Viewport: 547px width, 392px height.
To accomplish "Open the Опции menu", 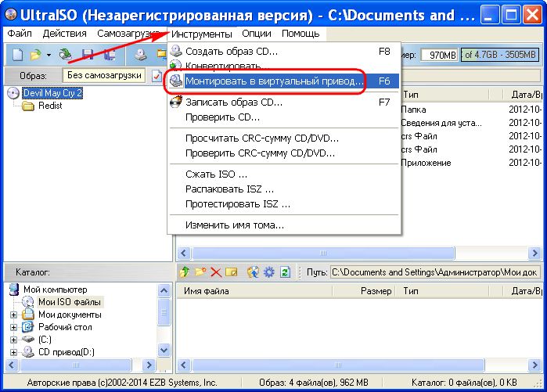I will [257, 34].
